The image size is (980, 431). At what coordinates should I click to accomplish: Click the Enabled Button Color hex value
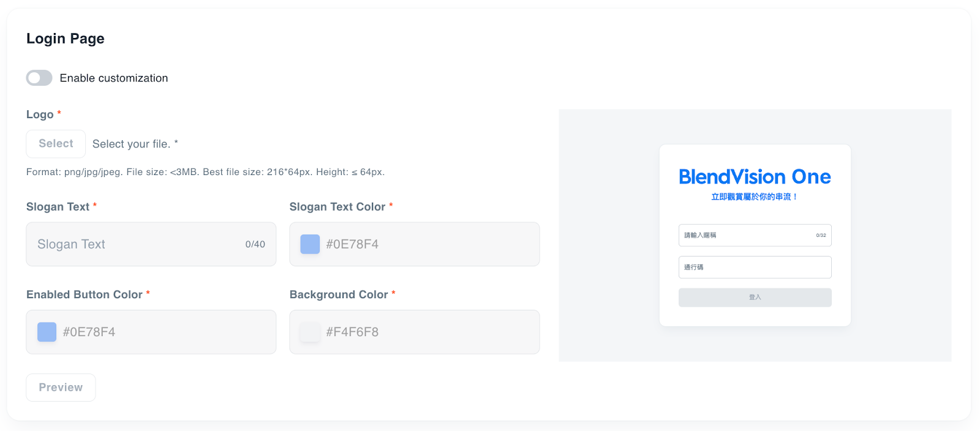click(x=89, y=332)
